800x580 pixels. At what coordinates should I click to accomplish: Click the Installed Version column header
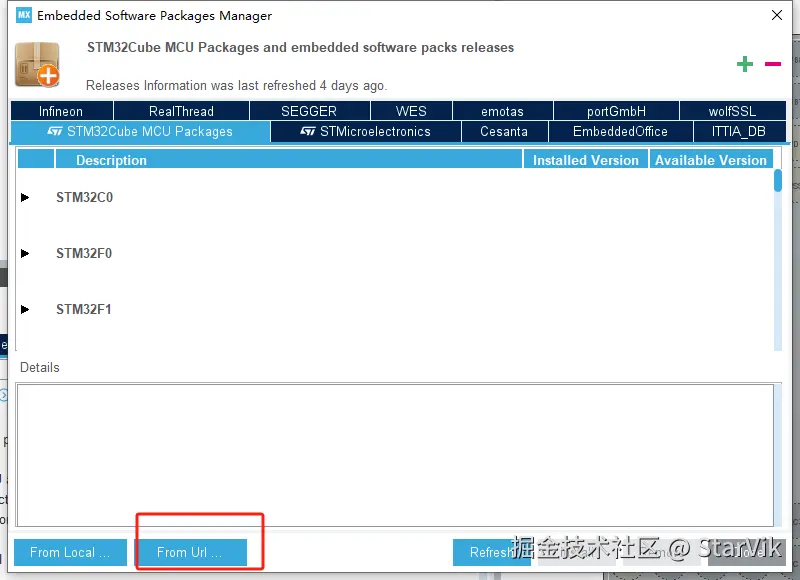click(586, 160)
